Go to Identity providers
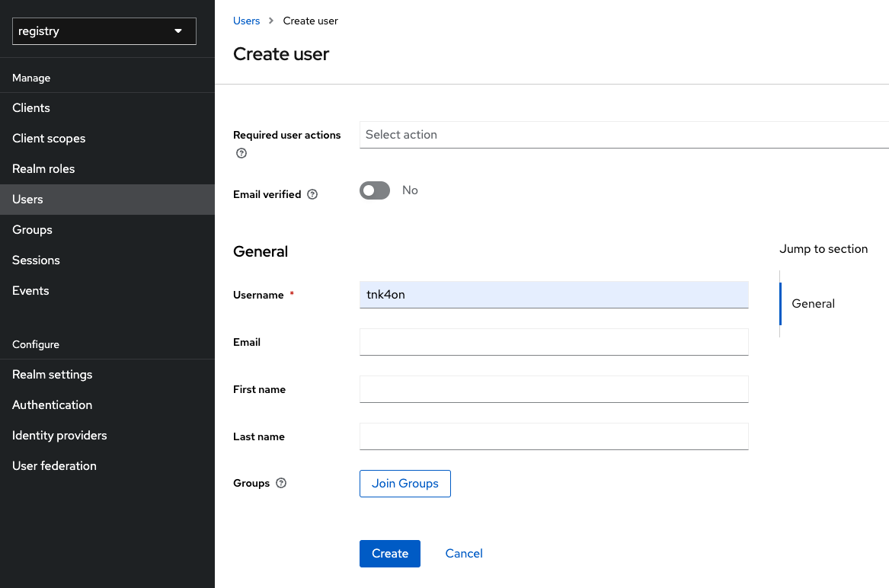Screen dimensions: 889x588 tap(59, 435)
